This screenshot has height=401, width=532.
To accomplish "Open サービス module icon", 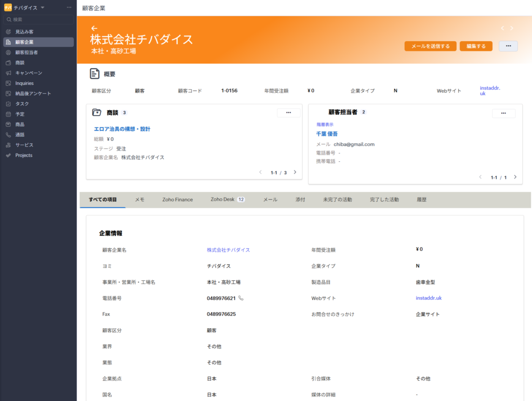I will [x=8, y=145].
